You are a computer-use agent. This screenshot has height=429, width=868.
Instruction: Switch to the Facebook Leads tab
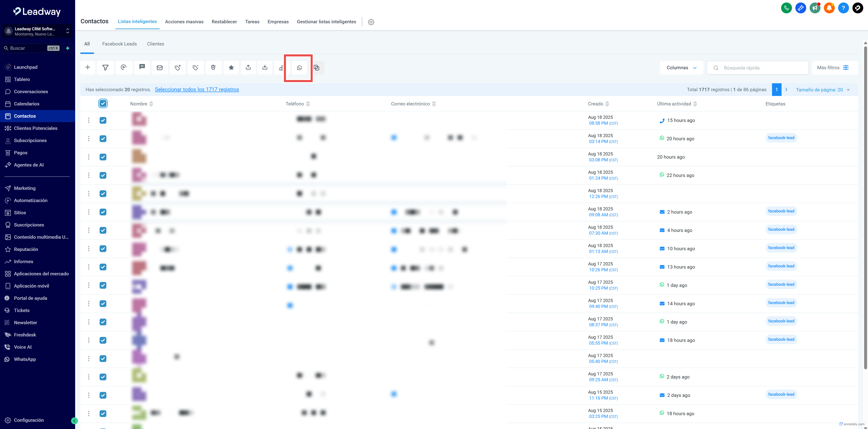119,44
